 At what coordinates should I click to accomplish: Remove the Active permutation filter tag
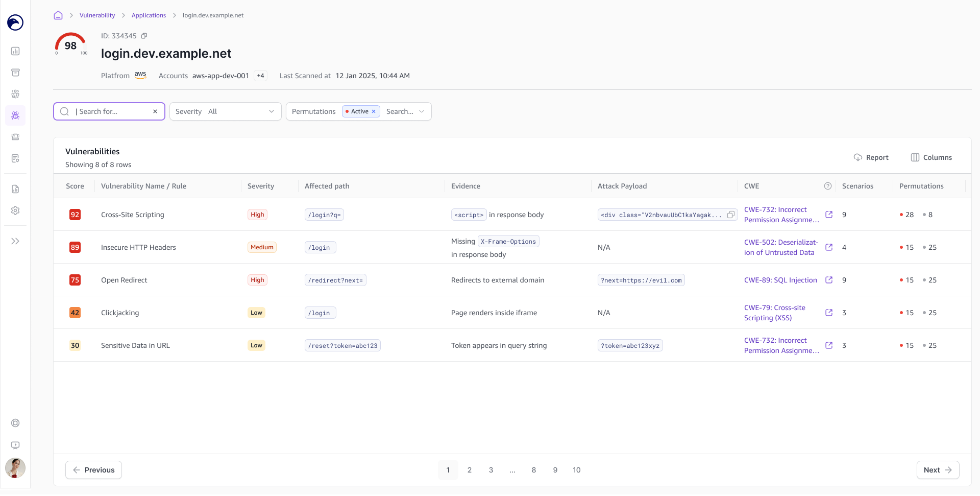374,111
